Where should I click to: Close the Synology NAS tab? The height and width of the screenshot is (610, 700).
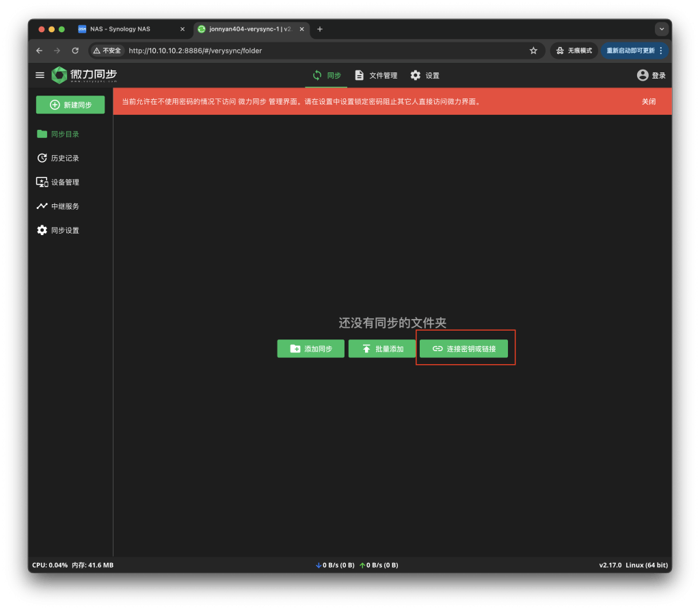pos(182,29)
